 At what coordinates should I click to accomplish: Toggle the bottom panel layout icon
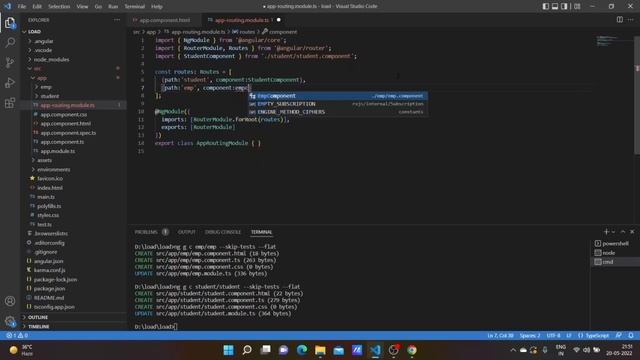[x=555, y=6]
